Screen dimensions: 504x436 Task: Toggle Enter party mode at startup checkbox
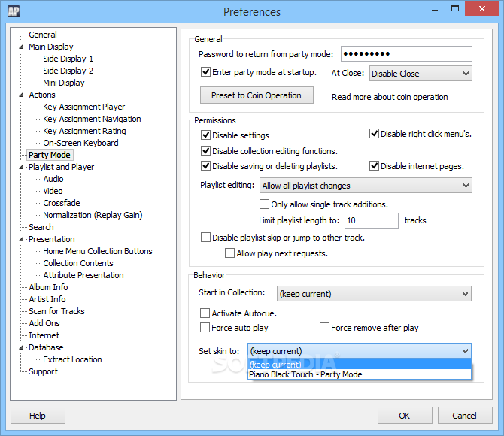pos(205,71)
